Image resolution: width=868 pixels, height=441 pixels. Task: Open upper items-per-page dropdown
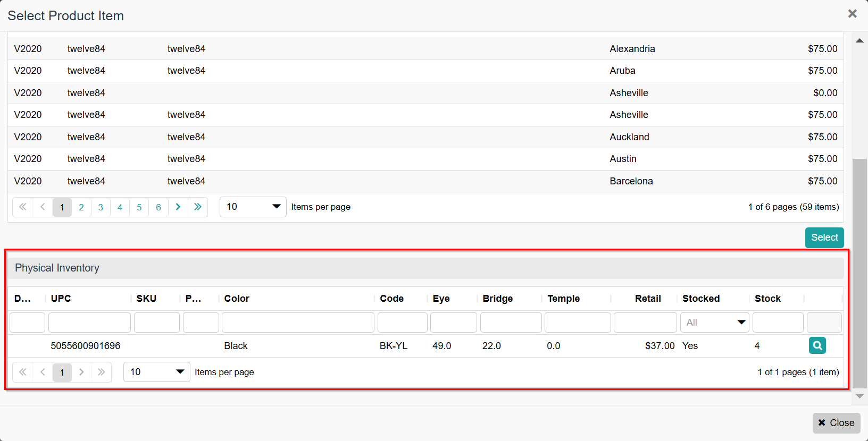[253, 207]
